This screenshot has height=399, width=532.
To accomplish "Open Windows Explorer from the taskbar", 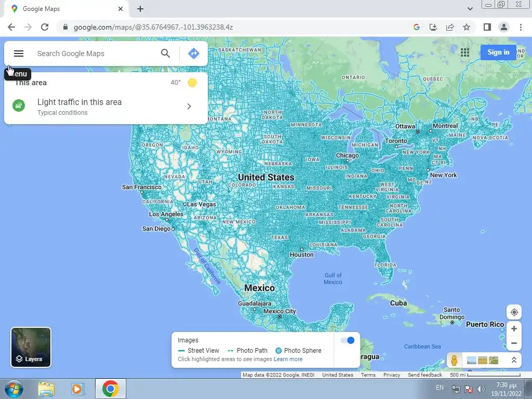I will point(46,389).
